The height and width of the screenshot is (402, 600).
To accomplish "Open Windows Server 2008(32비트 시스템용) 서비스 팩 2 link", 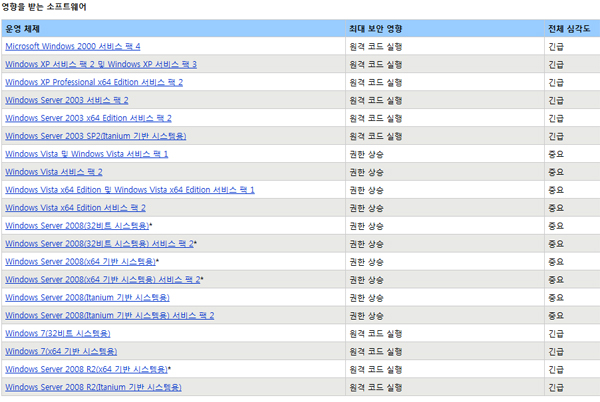I will click(x=99, y=244).
